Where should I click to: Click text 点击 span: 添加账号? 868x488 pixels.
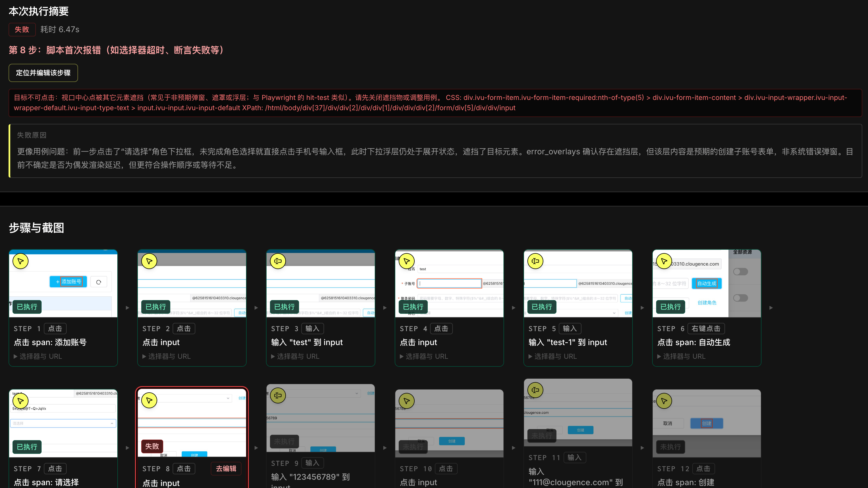point(50,342)
